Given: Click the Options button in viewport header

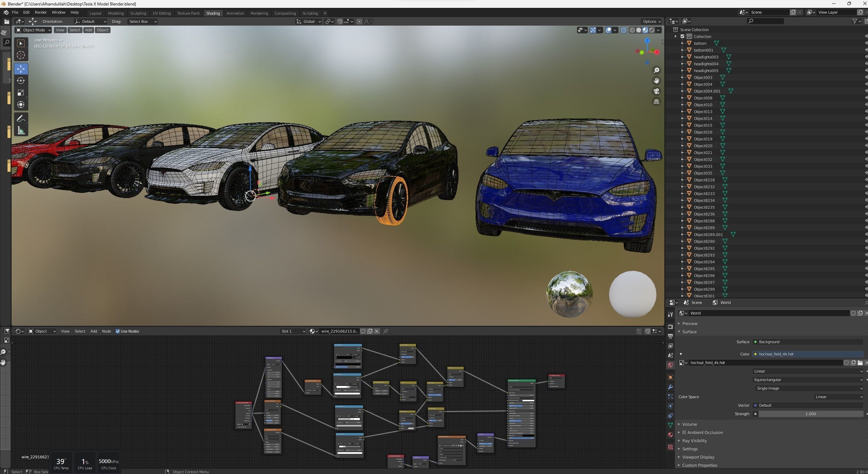Looking at the screenshot, I should [651, 22].
